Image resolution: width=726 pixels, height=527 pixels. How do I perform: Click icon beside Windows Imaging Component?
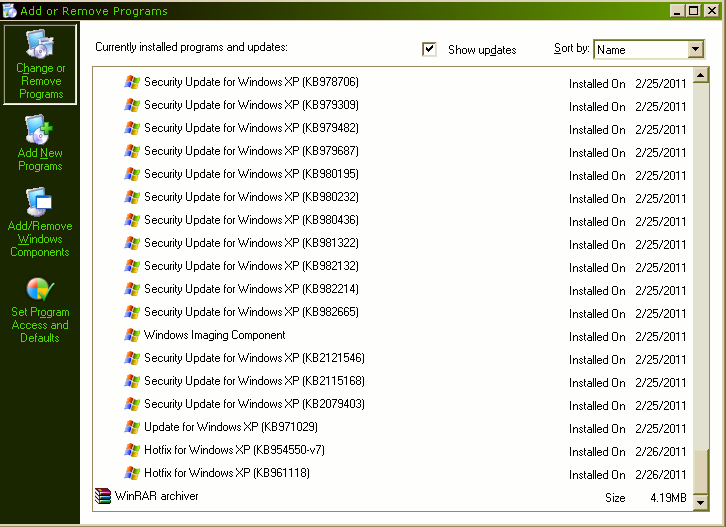click(132, 335)
